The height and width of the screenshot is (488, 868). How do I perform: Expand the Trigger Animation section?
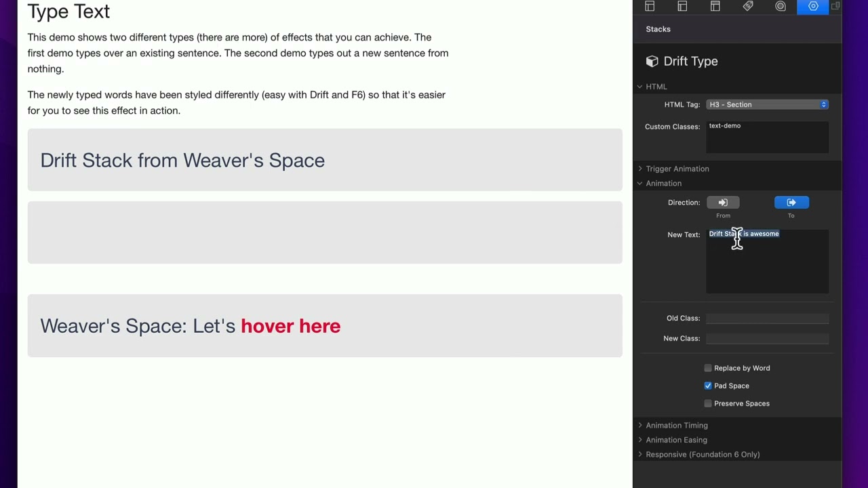tap(639, 169)
